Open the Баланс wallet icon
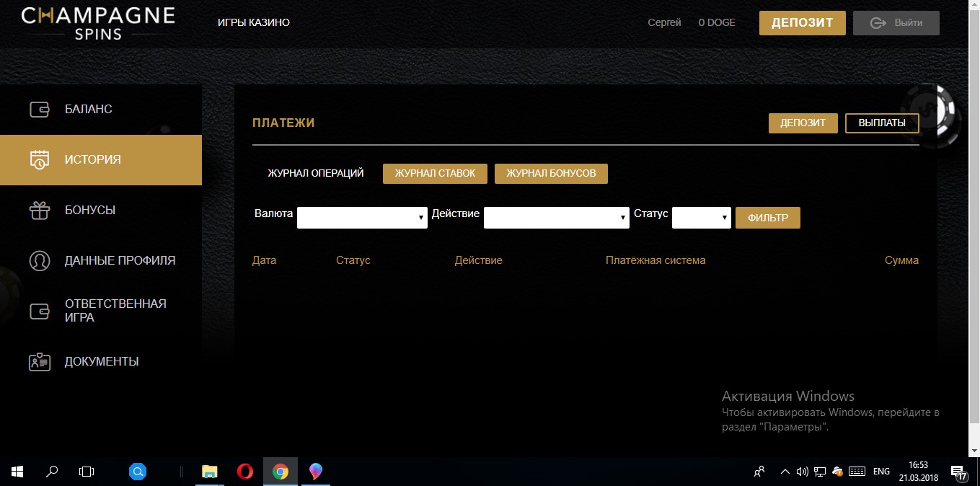The image size is (980, 486). click(40, 110)
